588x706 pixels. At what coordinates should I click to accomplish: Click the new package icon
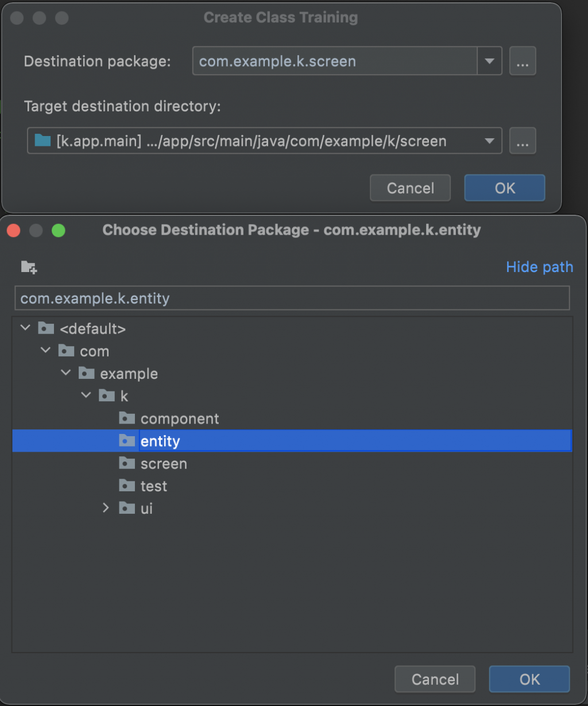pyautogui.click(x=29, y=267)
